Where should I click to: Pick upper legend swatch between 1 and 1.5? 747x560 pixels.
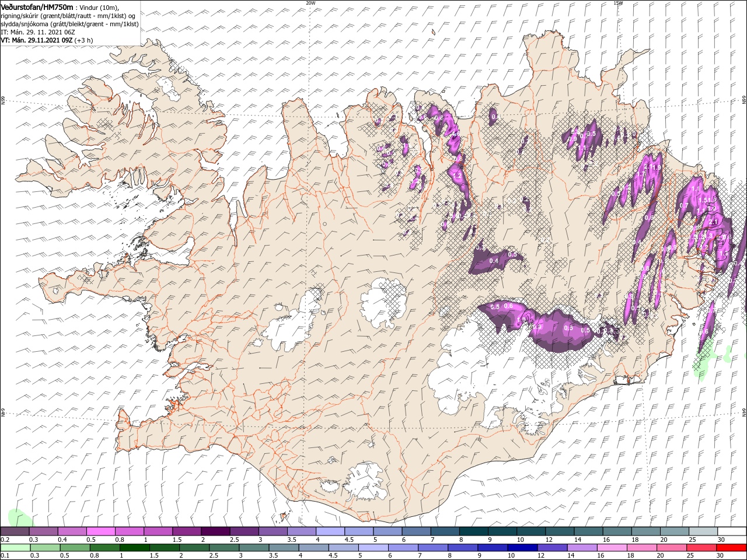click(x=158, y=531)
